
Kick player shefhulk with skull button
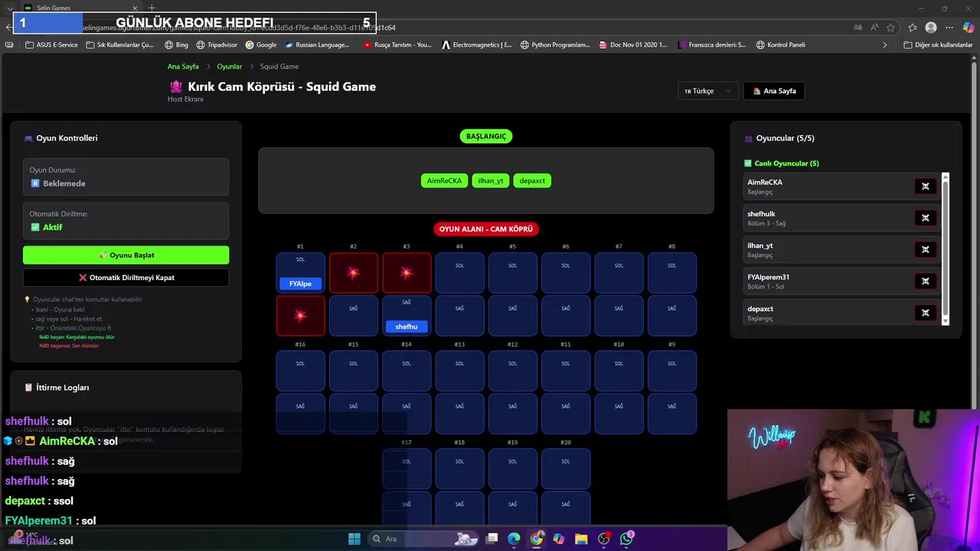tap(925, 218)
